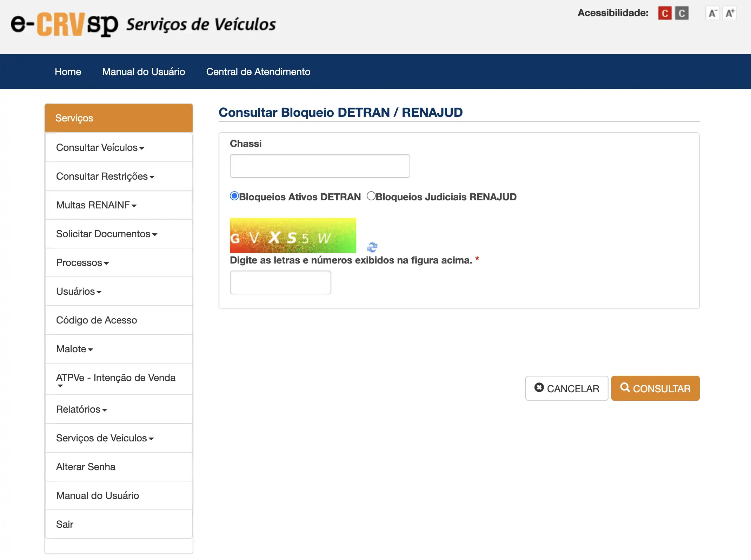Image resolution: width=751 pixels, height=560 pixels.
Task: Open Central de Atendimento menu item
Action: [258, 72]
